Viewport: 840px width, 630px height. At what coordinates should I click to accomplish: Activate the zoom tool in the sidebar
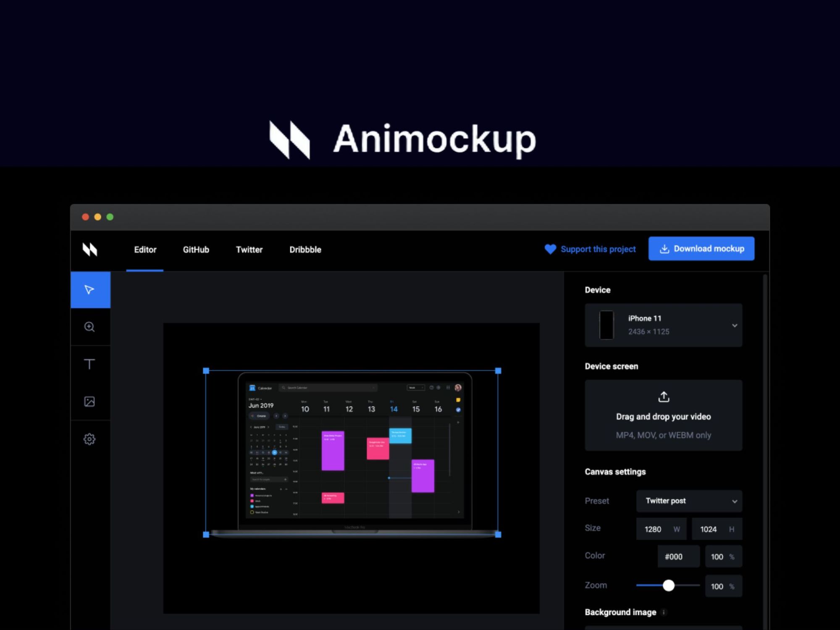pos(90,327)
